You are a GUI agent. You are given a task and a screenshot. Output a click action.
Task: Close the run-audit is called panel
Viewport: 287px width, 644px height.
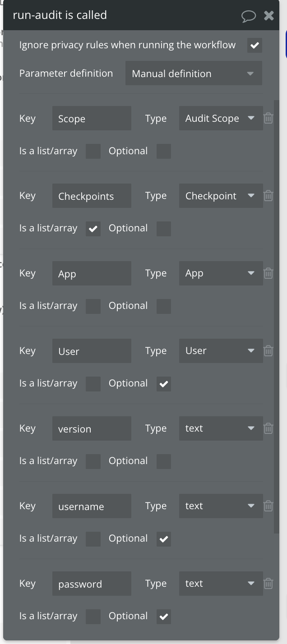pos(269,16)
